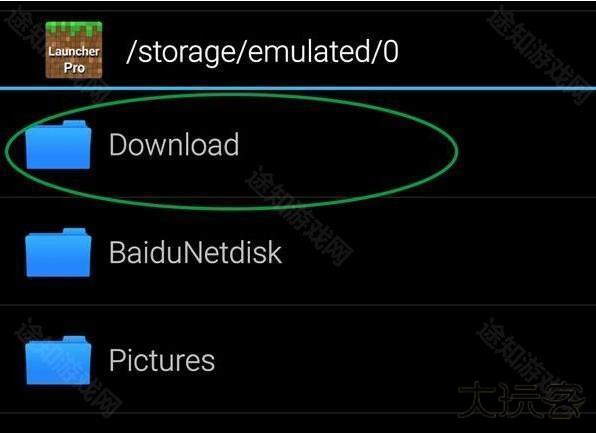
Task: Click the watermark logo beside Pictures row
Action: (520, 400)
